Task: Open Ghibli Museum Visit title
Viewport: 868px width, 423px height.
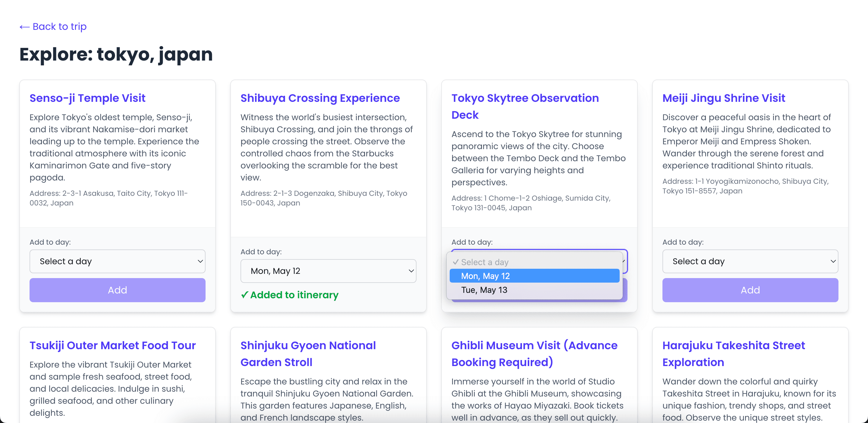Action: 534,354
